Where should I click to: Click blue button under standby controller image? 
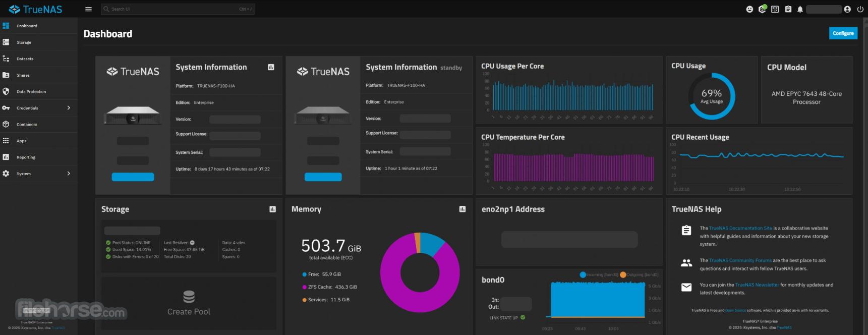coord(323,177)
